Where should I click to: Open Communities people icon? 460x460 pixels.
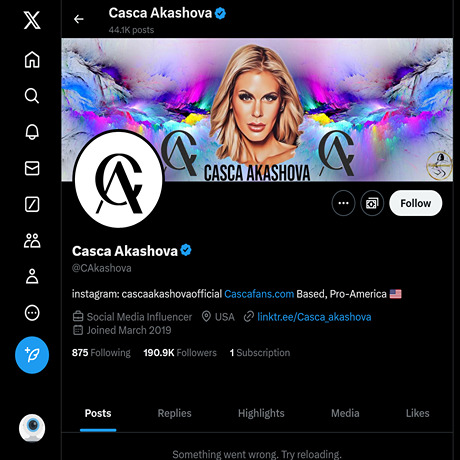tap(32, 240)
